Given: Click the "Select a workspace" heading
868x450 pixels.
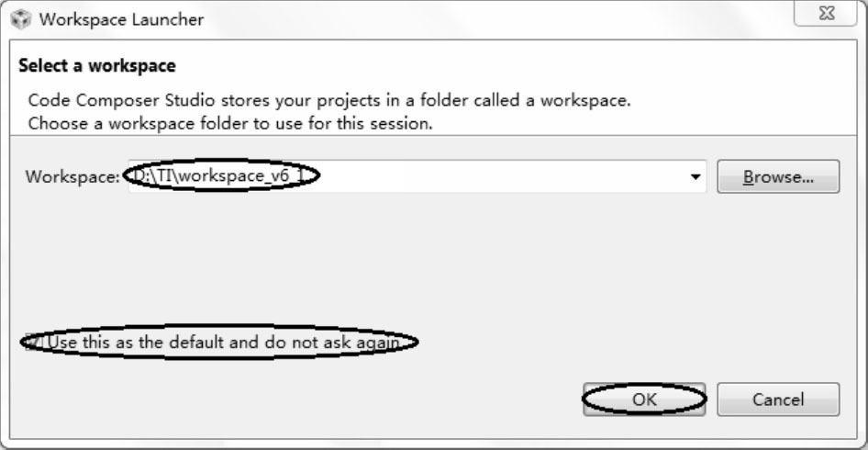Looking at the screenshot, I should [x=96, y=66].
